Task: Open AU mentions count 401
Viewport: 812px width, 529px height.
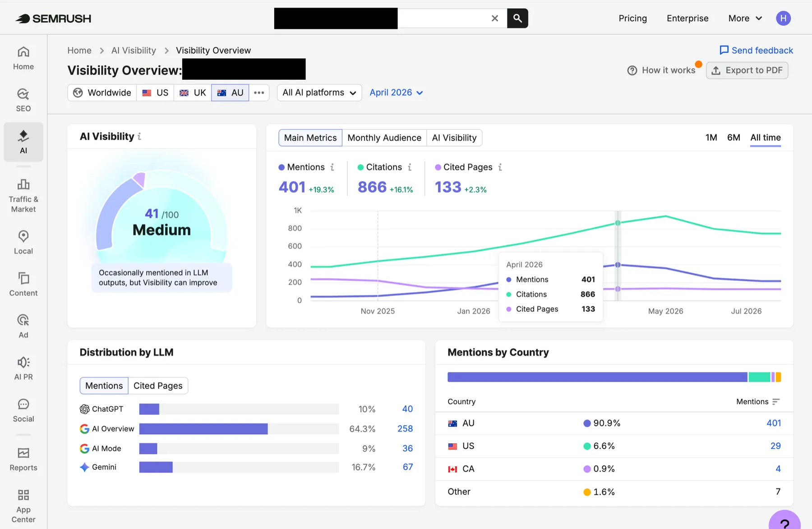Action: (774, 423)
